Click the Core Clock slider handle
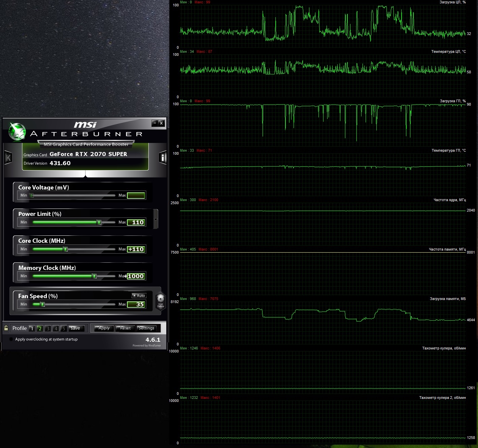The width and height of the screenshot is (478, 448). click(x=66, y=249)
